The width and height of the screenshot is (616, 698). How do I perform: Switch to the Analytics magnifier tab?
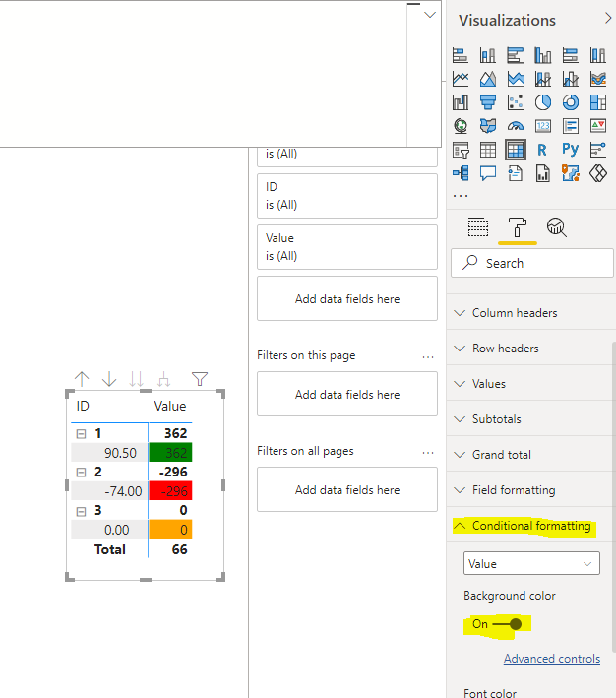pos(556,227)
